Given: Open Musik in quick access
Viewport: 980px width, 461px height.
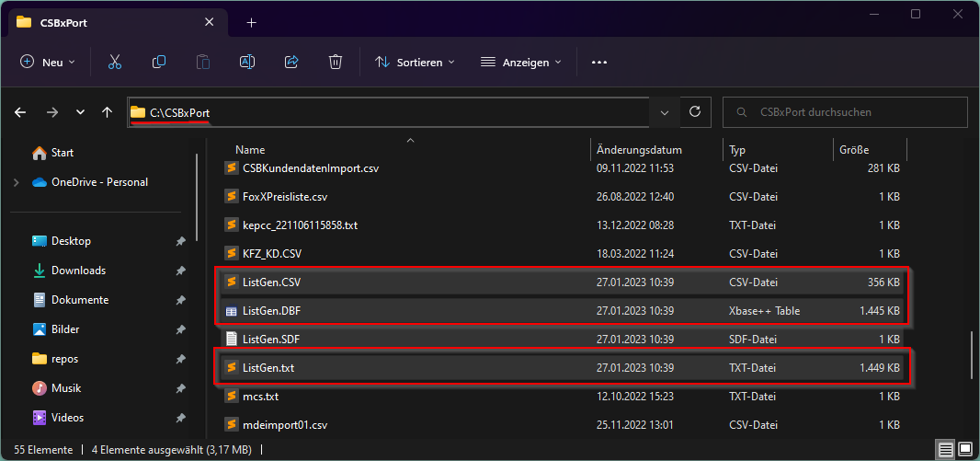Looking at the screenshot, I should [x=56, y=388].
